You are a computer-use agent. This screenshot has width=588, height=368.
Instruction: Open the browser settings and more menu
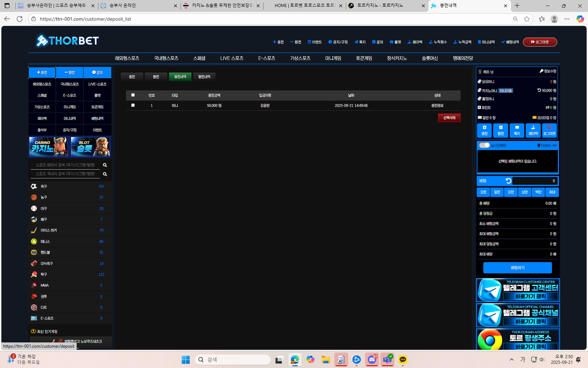567,19
